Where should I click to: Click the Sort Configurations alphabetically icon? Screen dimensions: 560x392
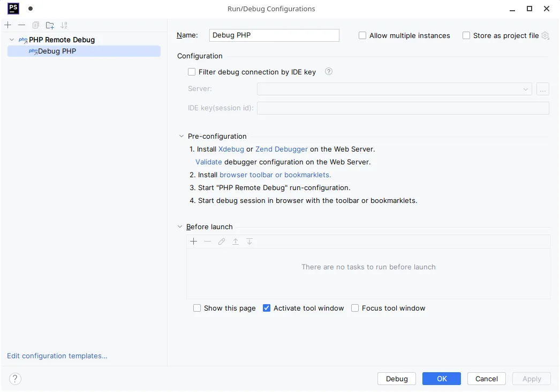click(x=64, y=25)
